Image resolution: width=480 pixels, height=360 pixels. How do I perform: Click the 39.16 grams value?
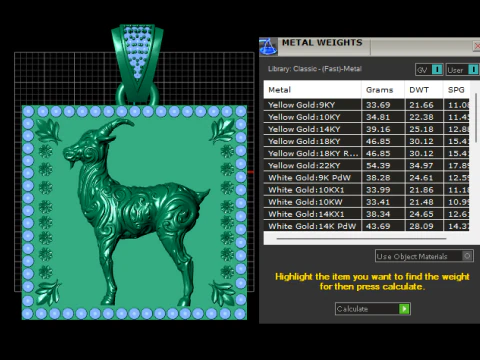click(x=378, y=129)
